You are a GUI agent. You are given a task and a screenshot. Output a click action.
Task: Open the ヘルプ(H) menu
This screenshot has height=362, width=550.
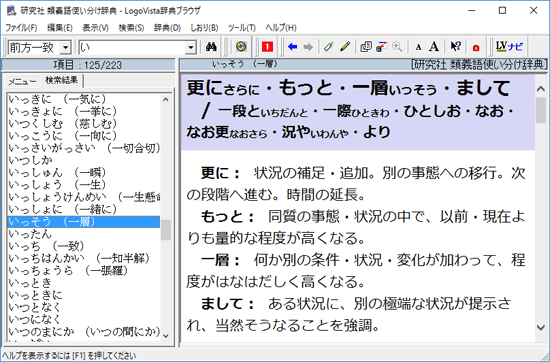281,28
